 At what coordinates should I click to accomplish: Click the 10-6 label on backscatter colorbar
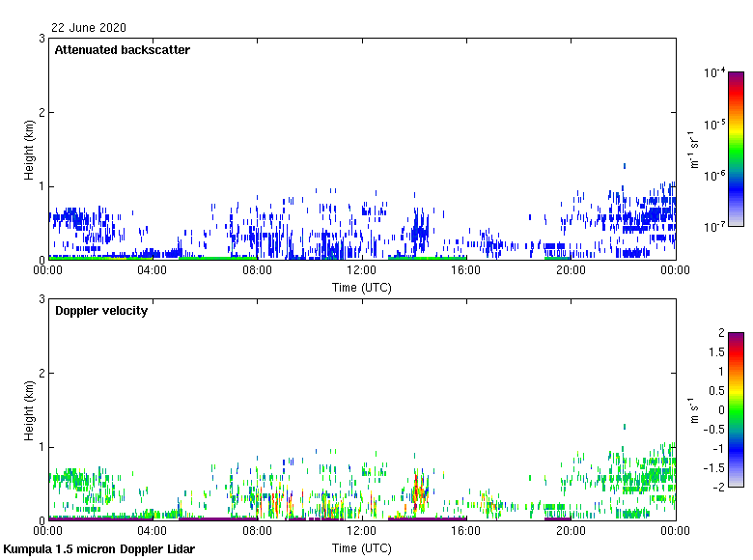pyautogui.click(x=714, y=176)
